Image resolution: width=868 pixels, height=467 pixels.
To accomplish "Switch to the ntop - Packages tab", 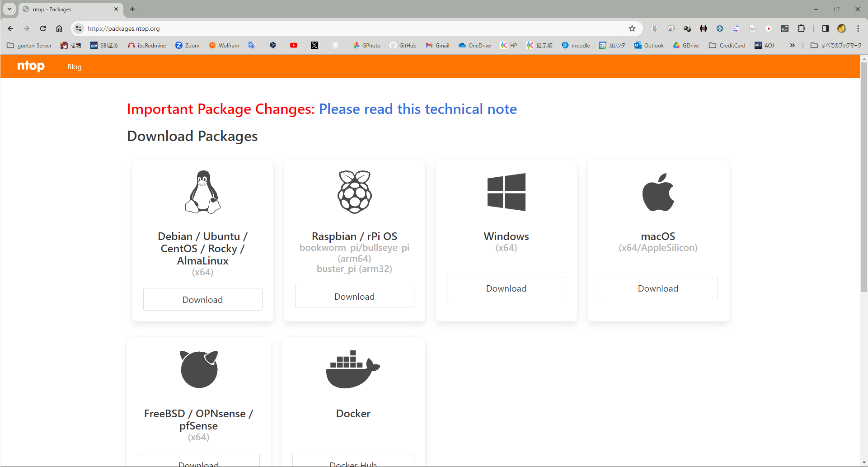I will point(68,9).
